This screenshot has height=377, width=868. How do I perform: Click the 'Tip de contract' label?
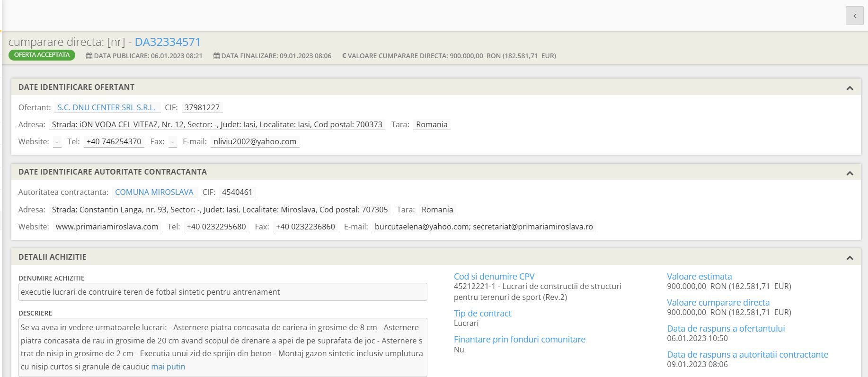coord(482,313)
